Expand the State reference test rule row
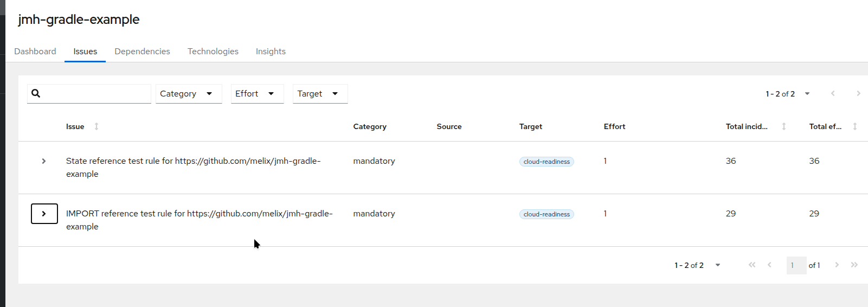The width and height of the screenshot is (868, 307). click(x=44, y=161)
